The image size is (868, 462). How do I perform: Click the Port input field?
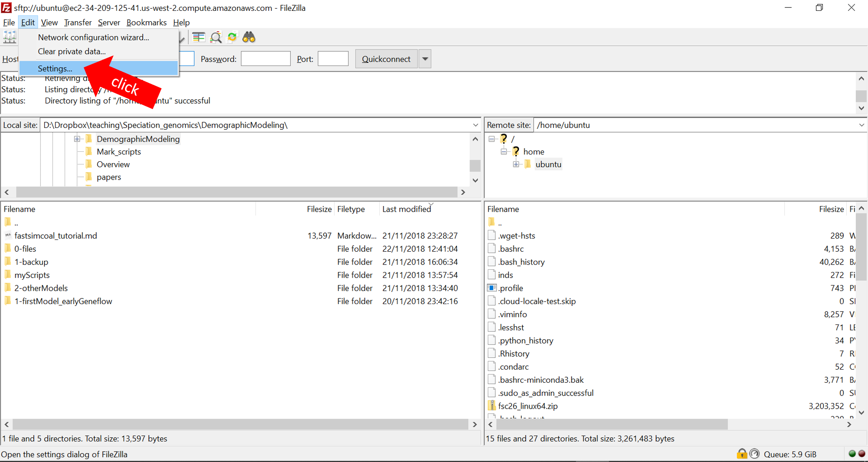click(x=333, y=59)
